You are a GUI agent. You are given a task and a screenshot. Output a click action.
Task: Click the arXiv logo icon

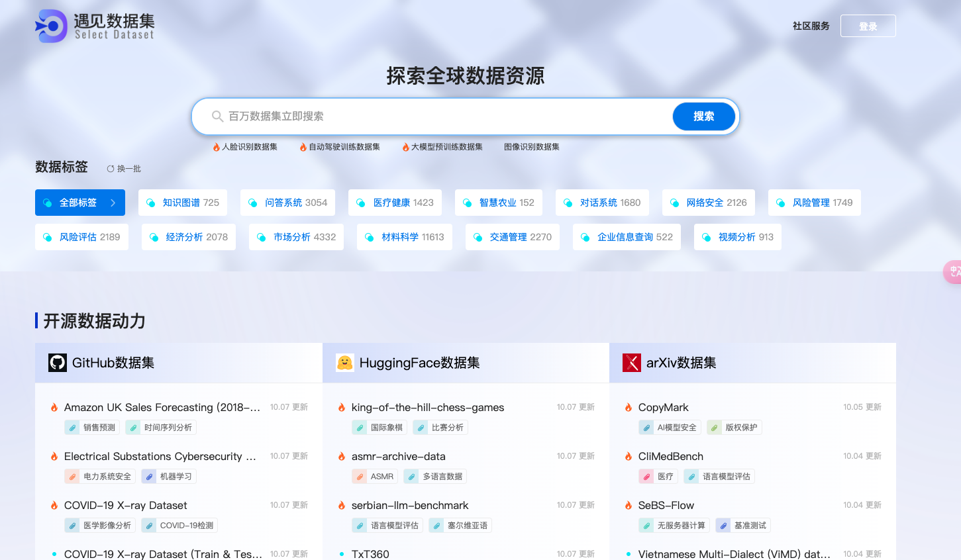point(632,363)
